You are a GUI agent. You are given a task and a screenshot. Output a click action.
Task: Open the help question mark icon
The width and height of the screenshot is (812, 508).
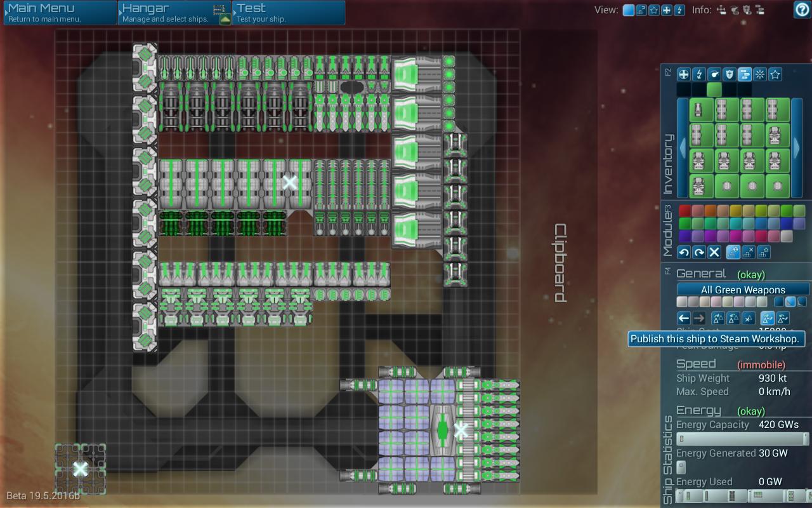click(x=802, y=10)
